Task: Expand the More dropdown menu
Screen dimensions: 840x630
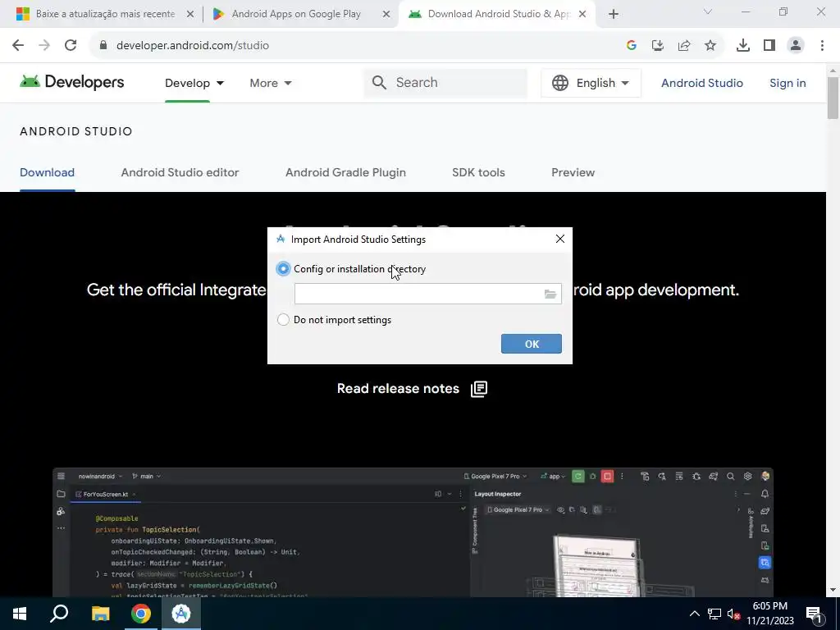Action: point(271,83)
